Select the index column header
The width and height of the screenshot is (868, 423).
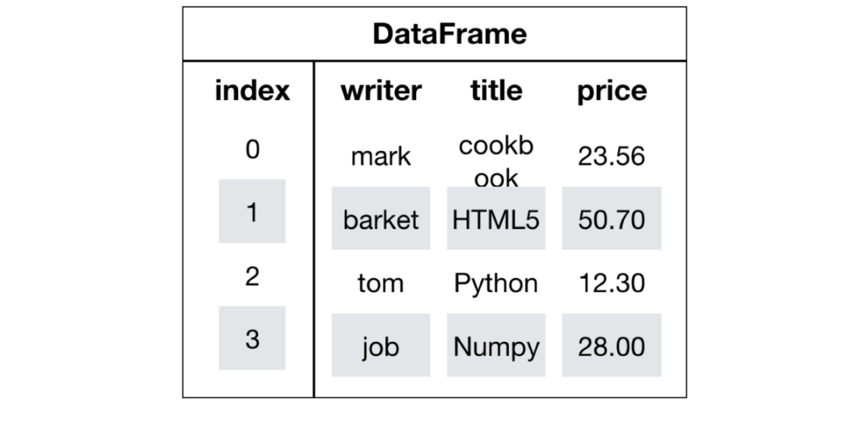(252, 91)
